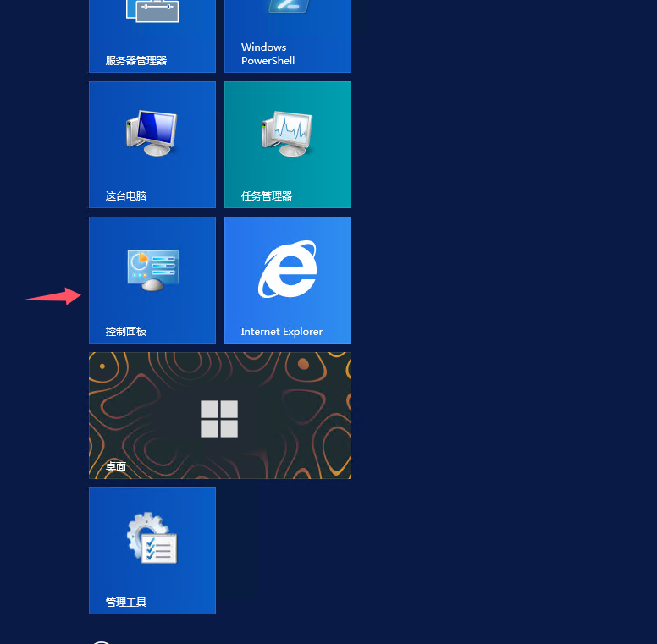The image size is (657, 644).
Task: Click the 'Internet Explorer' tile label
Action: click(x=282, y=332)
